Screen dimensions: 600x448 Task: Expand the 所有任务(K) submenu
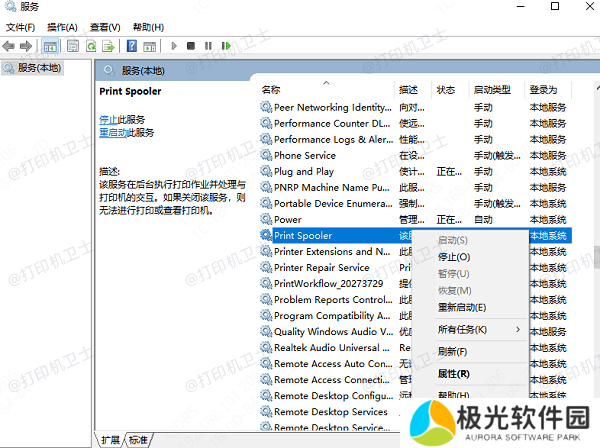[478, 329]
